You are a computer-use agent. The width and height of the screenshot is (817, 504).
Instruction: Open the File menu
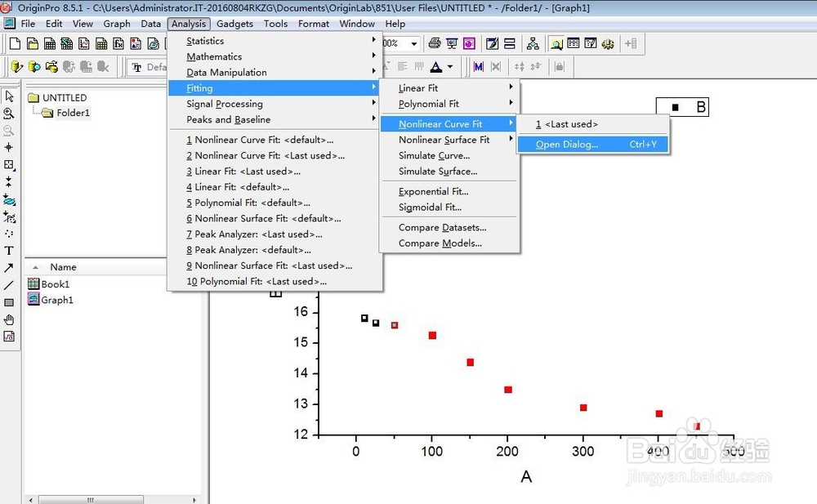click(28, 24)
